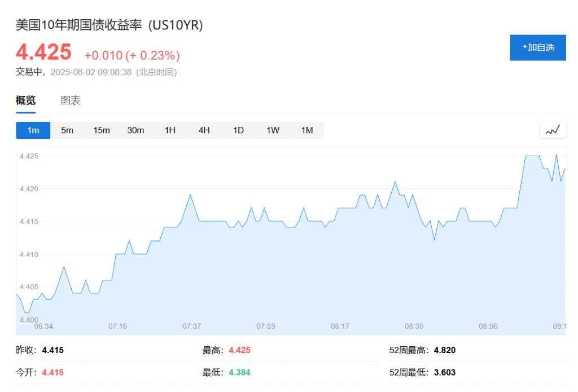Switch to the 概览 tab
This screenshot has width=578, height=392.
click(x=26, y=100)
